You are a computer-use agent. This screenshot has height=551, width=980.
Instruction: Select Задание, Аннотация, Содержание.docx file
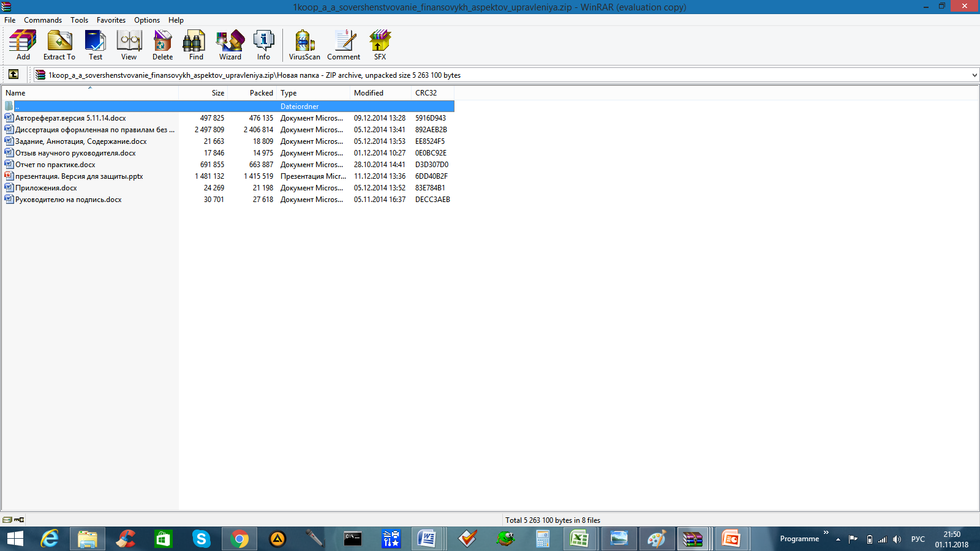228,141
